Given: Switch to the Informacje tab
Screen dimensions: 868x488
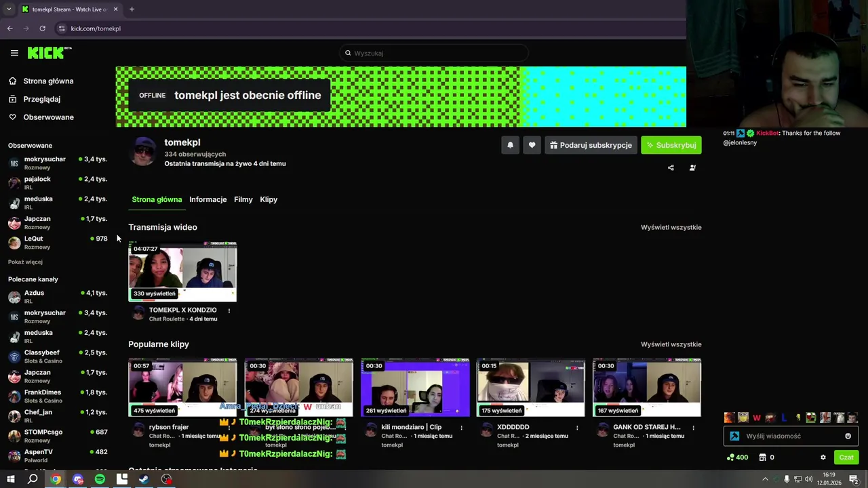Looking at the screenshot, I should (208, 199).
